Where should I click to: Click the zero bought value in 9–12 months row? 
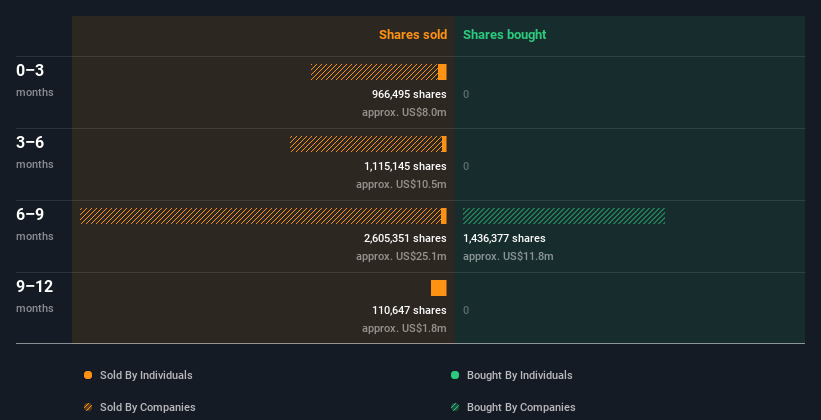click(466, 310)
